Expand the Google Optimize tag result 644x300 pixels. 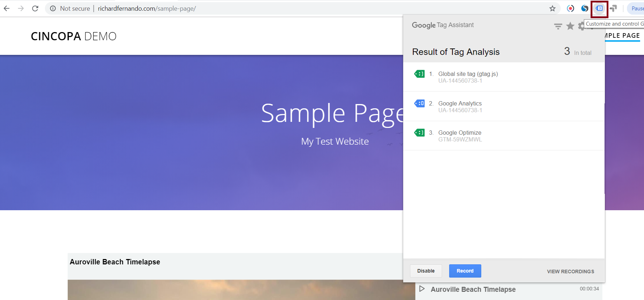point(459,136)
